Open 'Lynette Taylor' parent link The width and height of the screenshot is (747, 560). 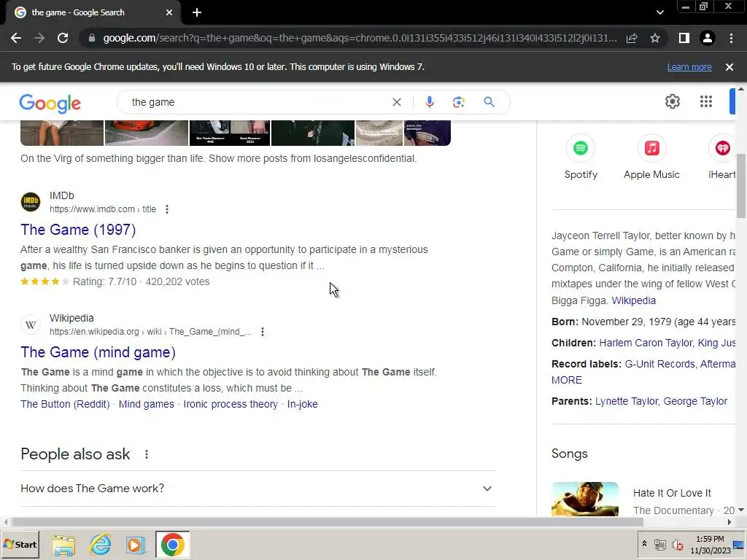[626, 401]
